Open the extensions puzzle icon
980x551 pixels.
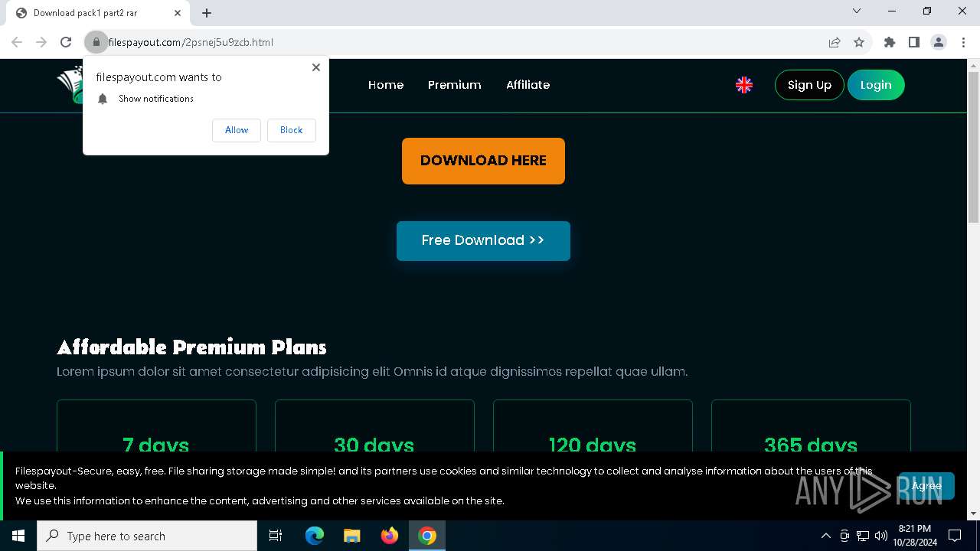click(890, 42)
